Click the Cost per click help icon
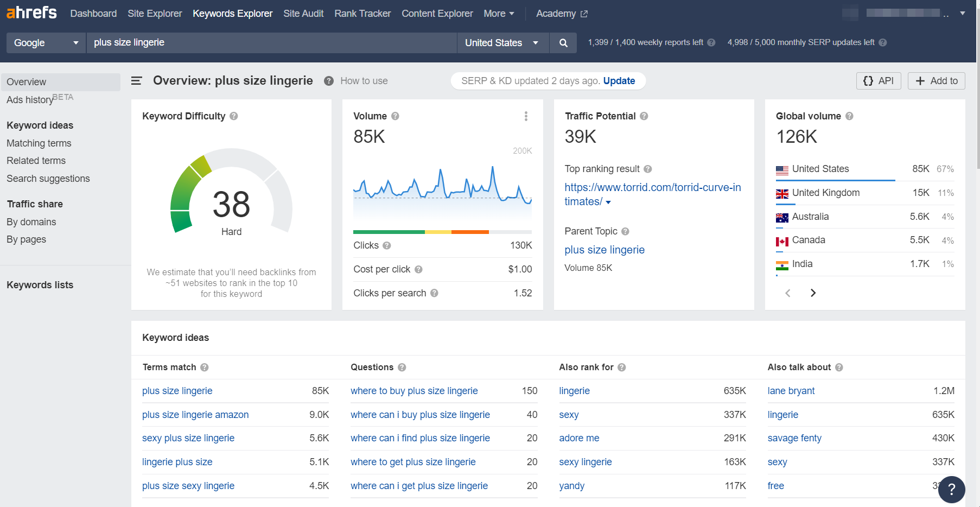Image resolution: width=980 pixels, height=507 pixels. pyautogui.click(x=418, y=269)
